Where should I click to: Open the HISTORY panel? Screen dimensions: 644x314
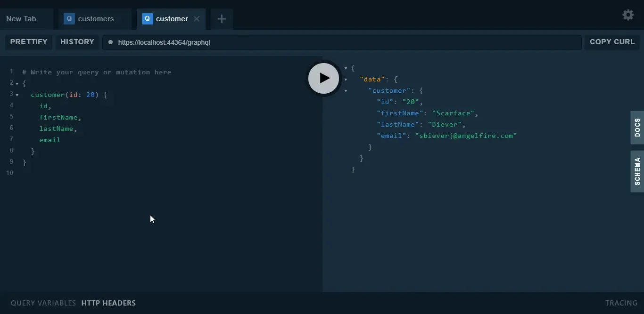[77, 42]
